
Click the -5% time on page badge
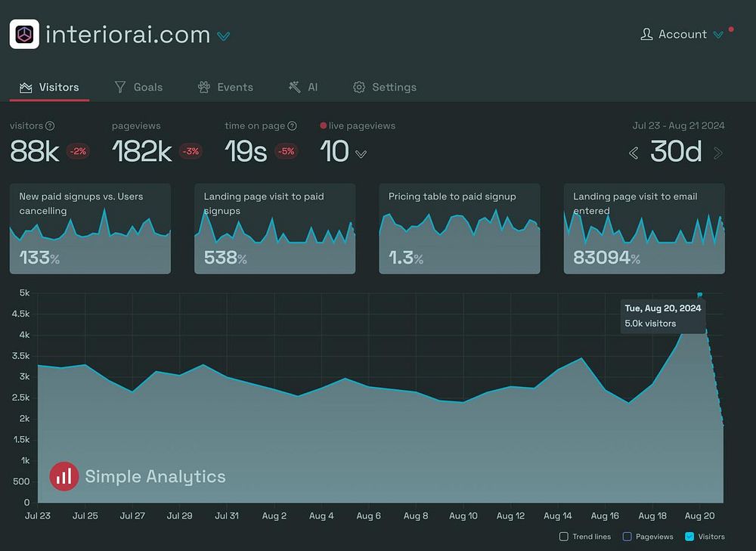click(x=287, y=151)
